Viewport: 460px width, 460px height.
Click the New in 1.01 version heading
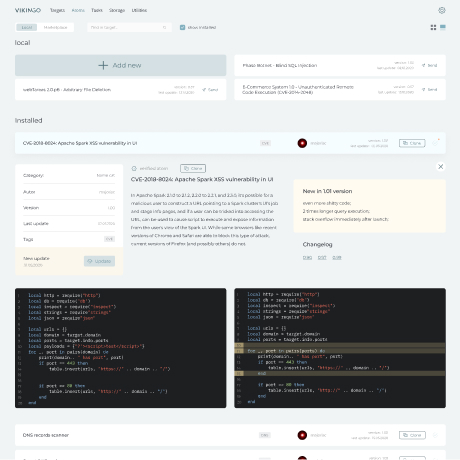tap(327, 191)
